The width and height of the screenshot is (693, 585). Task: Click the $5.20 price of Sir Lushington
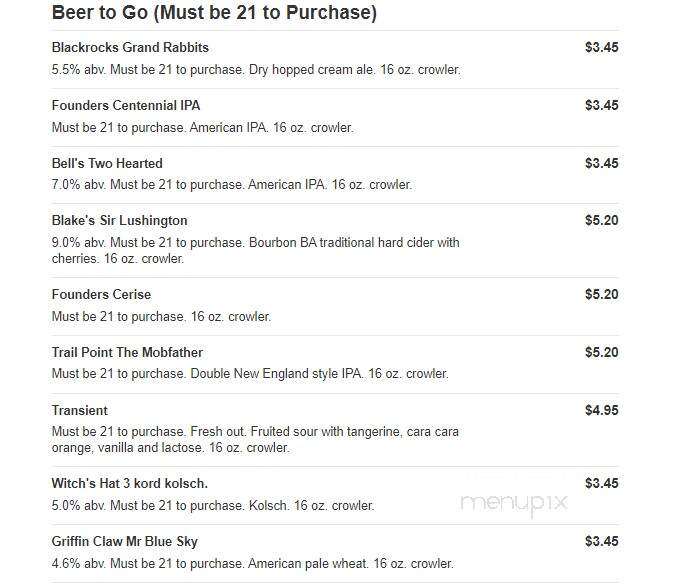click(x=602, y=220)
